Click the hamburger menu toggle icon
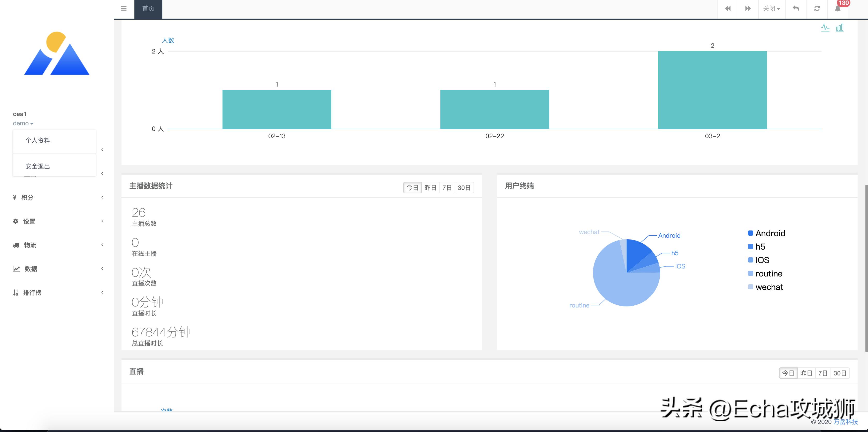The height and width of the screenshot is (432, 868). point(124,9)
